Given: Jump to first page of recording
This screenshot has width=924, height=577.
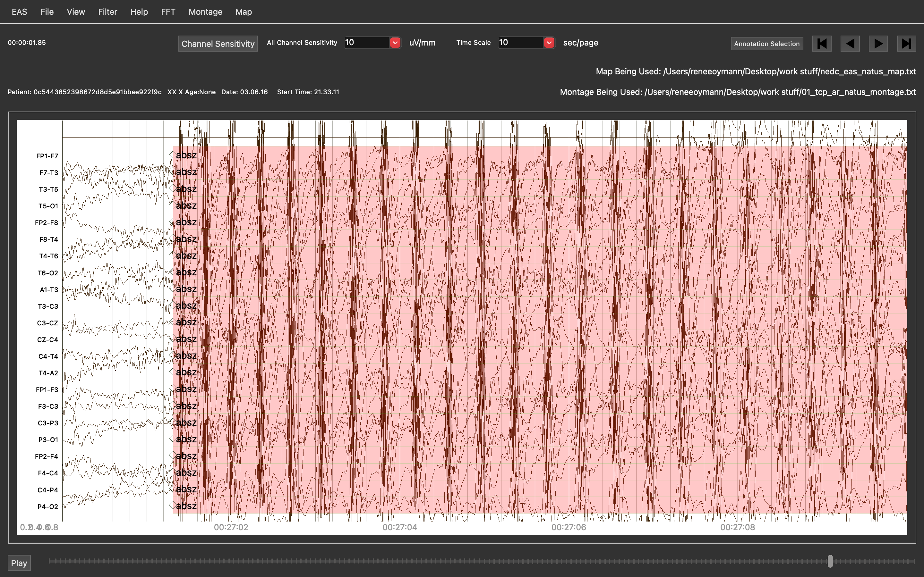Looking at the screenshot, I should pyautogui.click(x=822, y=44).
